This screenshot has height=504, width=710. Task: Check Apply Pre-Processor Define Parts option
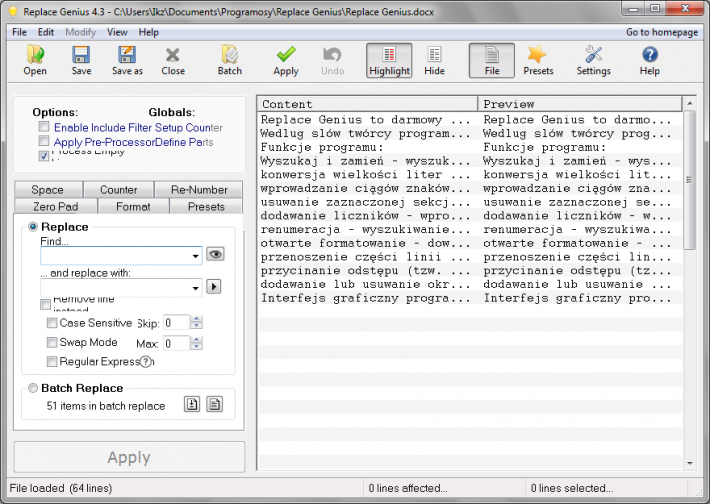[44, 140]
